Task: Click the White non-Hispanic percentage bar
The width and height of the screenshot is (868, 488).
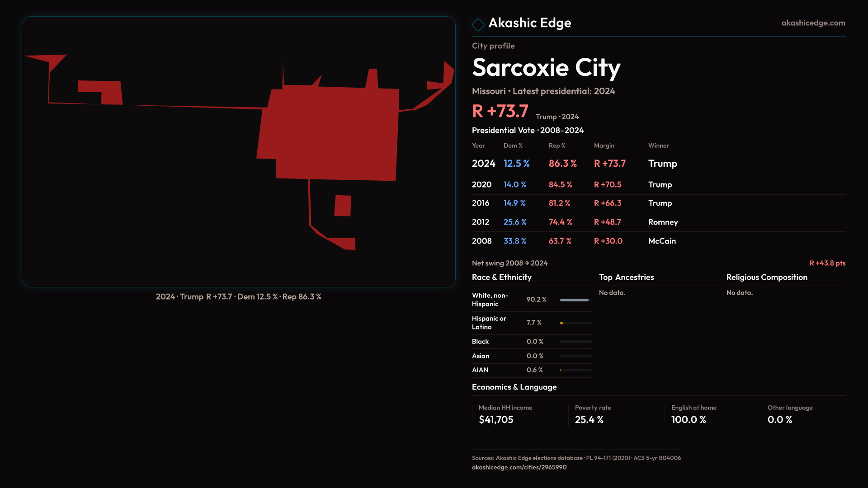Action: click(575, 300)
